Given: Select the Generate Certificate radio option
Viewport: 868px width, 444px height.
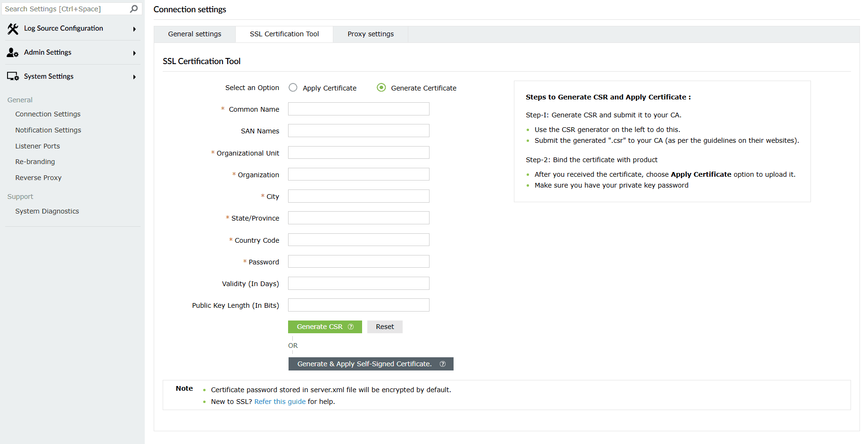Looking at the screenshot, I should click(x=381, y=88).
